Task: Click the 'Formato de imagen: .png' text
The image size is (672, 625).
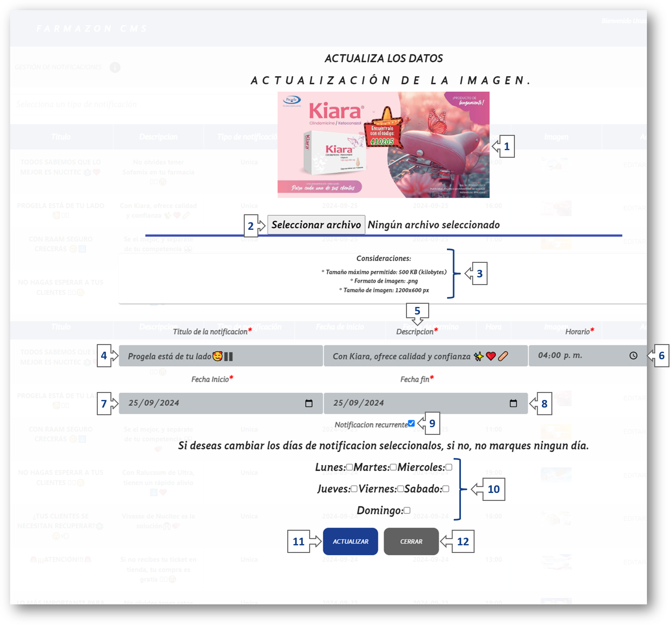Action: 384,281
